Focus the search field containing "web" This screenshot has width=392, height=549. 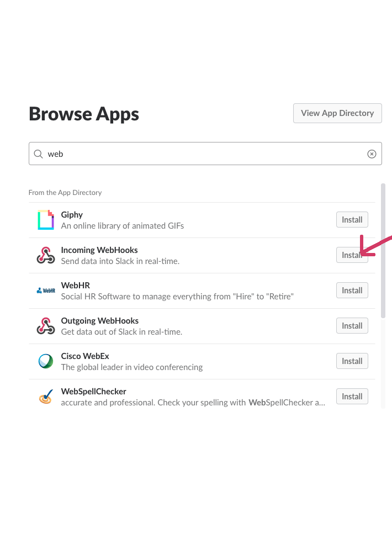[x=205, y=154]
